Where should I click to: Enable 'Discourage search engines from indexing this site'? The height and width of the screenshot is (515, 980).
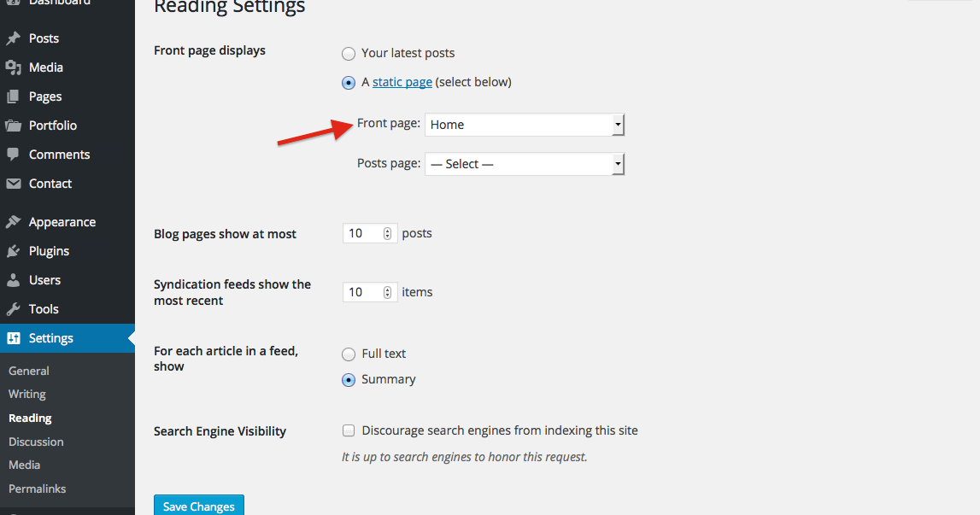(349, 430)
